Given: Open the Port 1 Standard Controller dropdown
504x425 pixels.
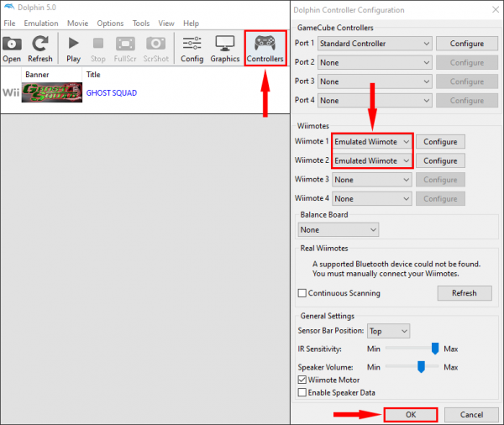Looking at the screenshot, I should point(374,44).
